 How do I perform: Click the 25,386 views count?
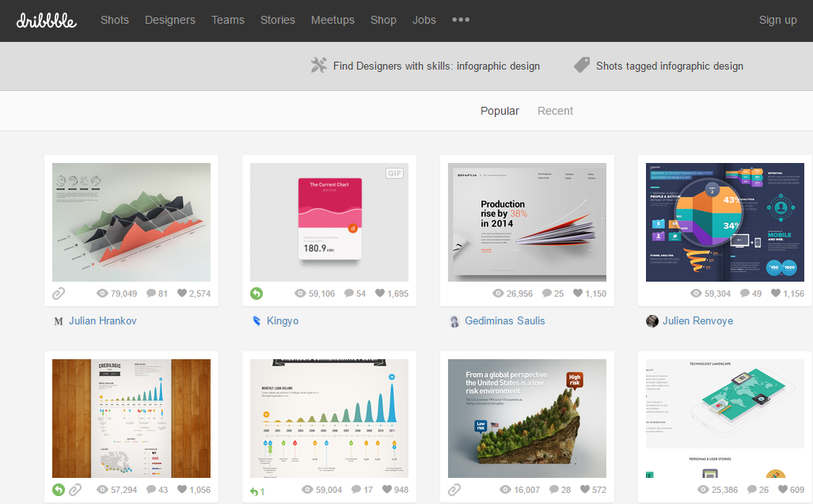point(724,490)
